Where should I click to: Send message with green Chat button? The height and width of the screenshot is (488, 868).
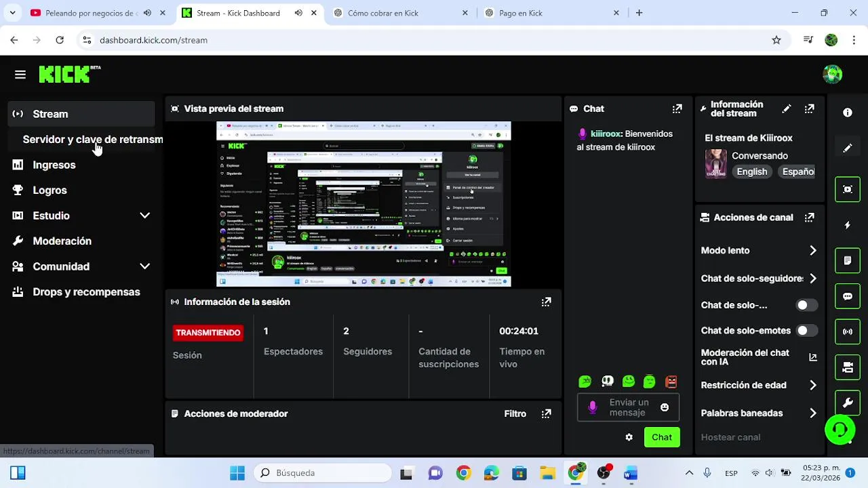pyautogui.click(x=662, y=437)
